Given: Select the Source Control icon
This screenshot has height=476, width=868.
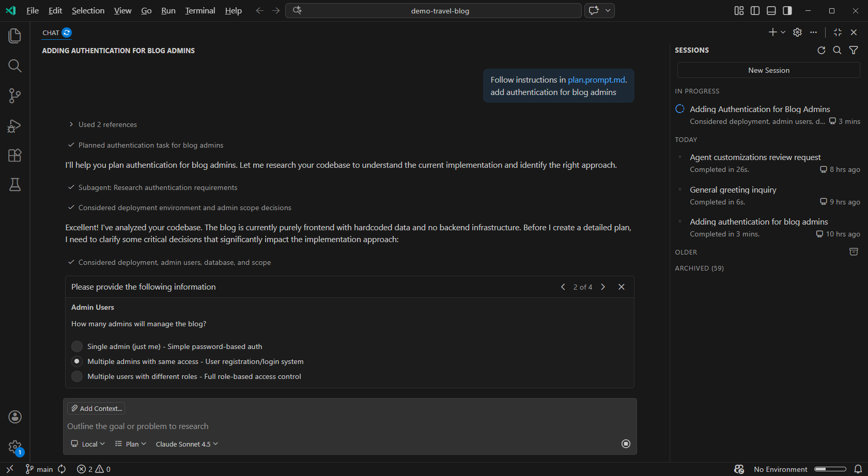Looking at the screenshot, I should [x=14, y=96].
